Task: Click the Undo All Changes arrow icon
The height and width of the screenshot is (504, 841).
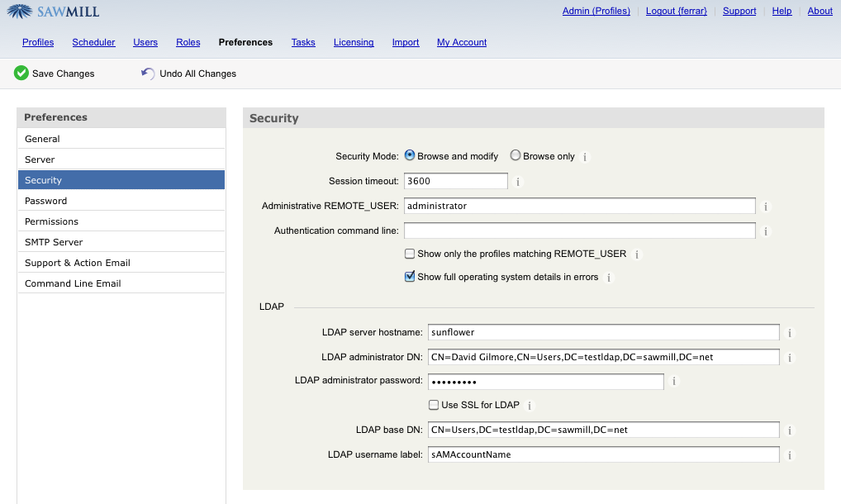Action: [x=148, y=74]
